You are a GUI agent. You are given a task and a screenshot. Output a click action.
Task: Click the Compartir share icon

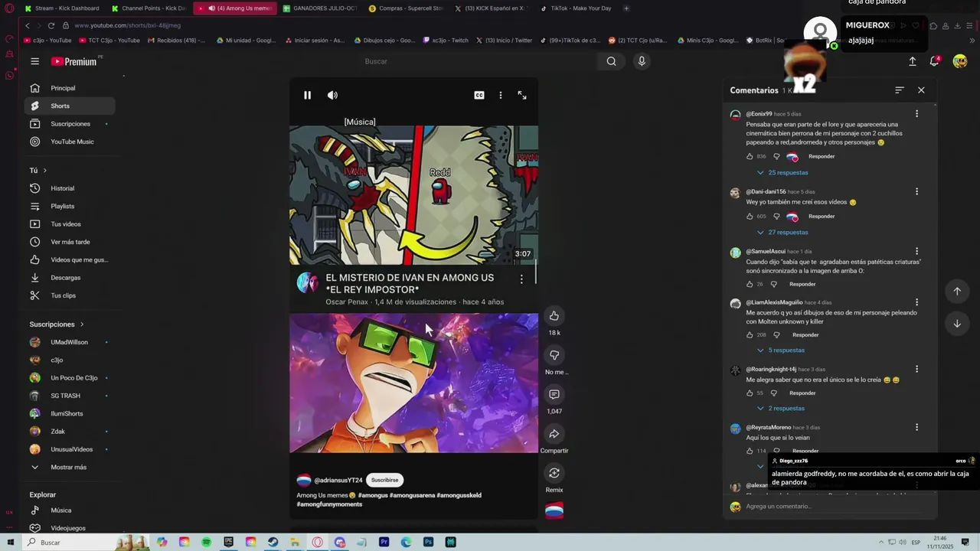pos(554,434)
